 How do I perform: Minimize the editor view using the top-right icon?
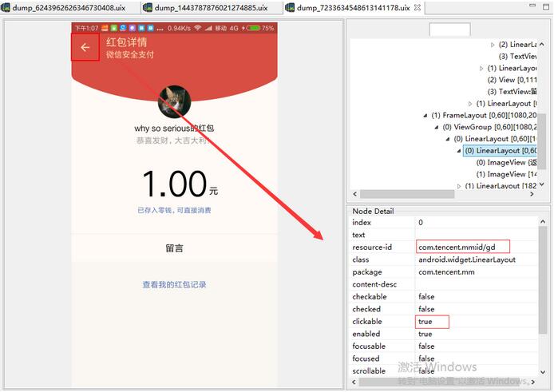pyautogui.click(x=532, y=6)
